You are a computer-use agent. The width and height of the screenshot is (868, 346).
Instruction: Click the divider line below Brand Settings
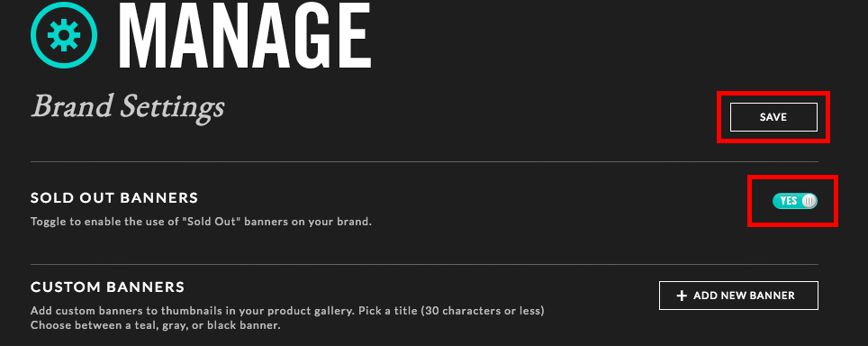(424, 161)
